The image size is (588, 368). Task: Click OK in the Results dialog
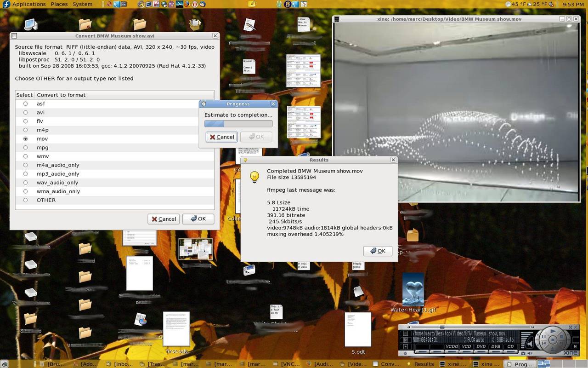click(x=378, y=251)
